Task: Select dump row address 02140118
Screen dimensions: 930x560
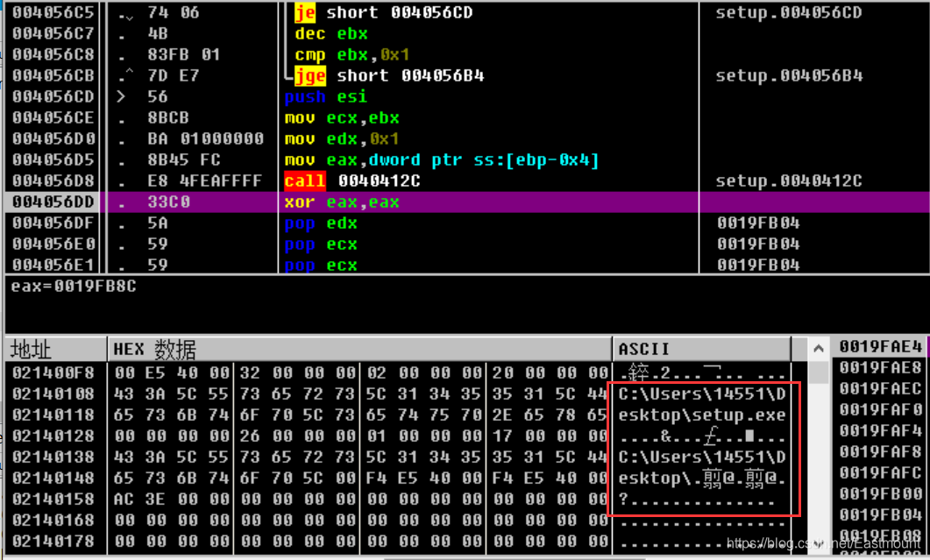Action: click(x=53, y=415)
